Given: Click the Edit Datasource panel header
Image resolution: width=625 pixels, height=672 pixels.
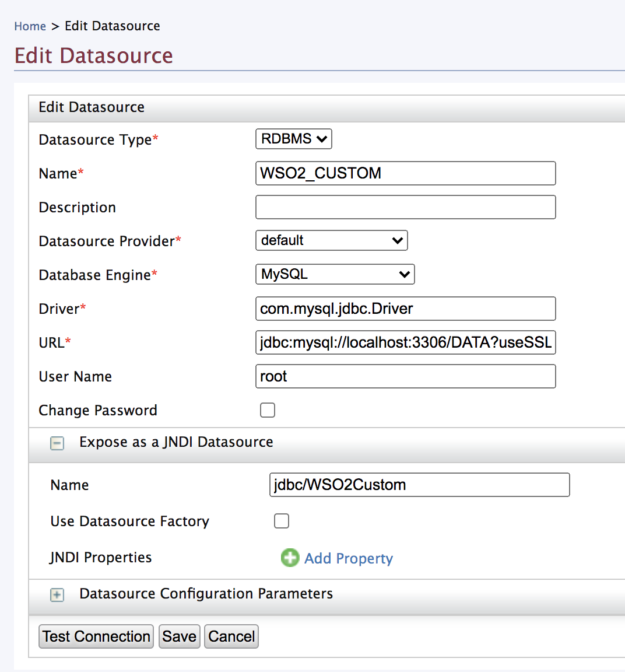Looking at the screenshot, I should tap(327, 107).
